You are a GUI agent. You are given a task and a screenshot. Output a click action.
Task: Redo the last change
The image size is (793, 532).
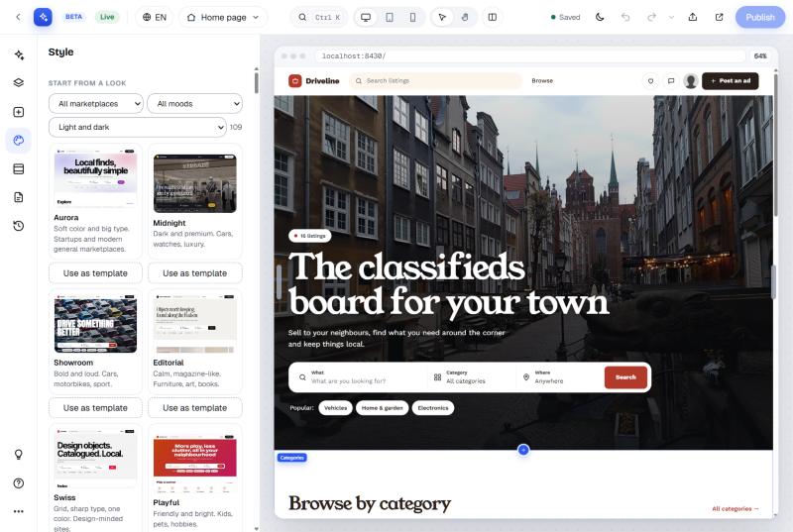[x=651, y=17]
